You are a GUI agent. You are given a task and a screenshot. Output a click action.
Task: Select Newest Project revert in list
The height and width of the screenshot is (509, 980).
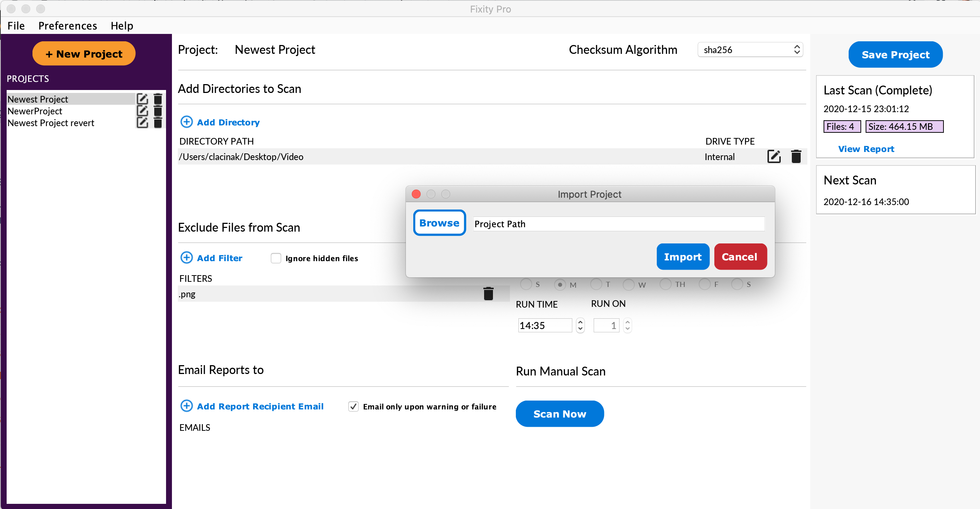(70, 122)
